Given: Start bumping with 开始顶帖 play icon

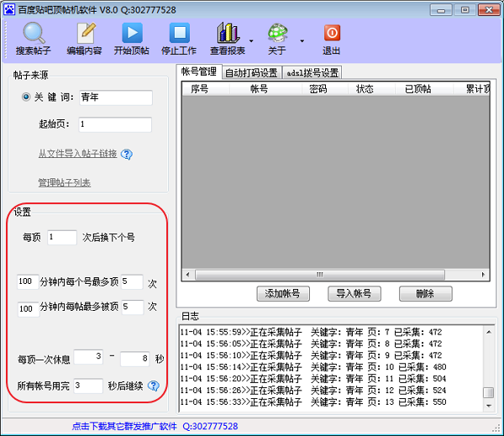Looking at the screenshot, I should pos(132,33).
